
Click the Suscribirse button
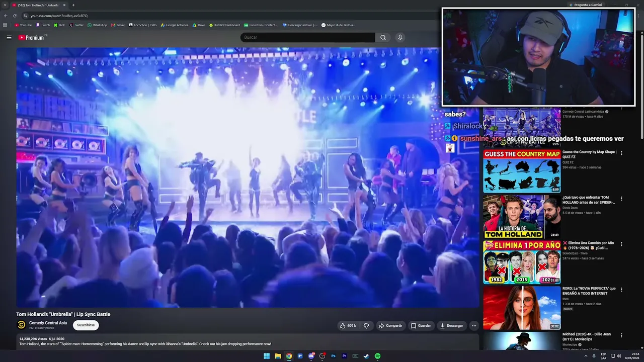86,325
